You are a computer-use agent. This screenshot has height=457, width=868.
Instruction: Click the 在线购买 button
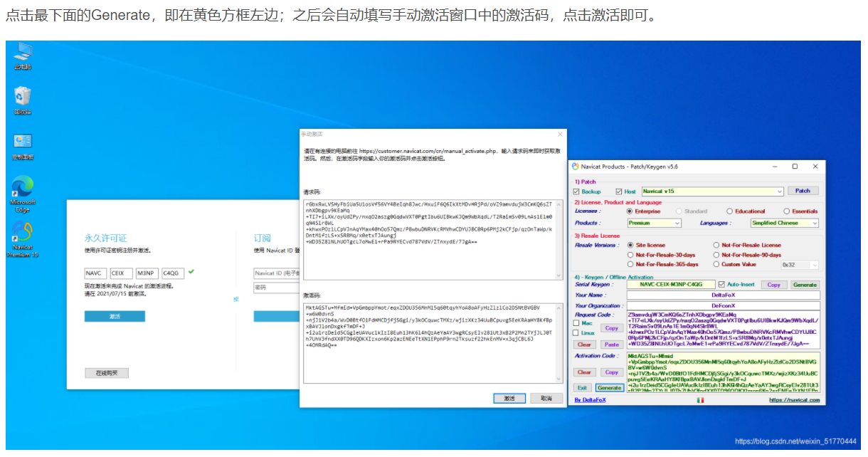click(x=107, y=372)
